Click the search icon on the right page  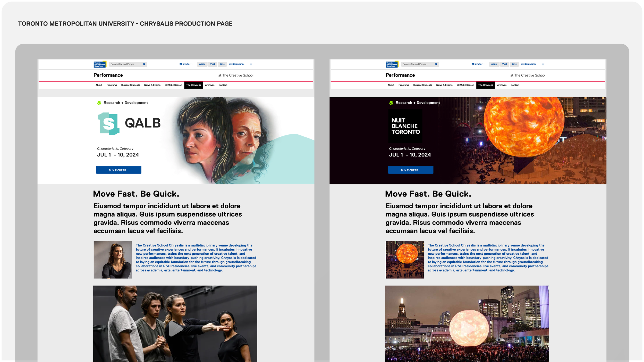[x=436, y=64]
